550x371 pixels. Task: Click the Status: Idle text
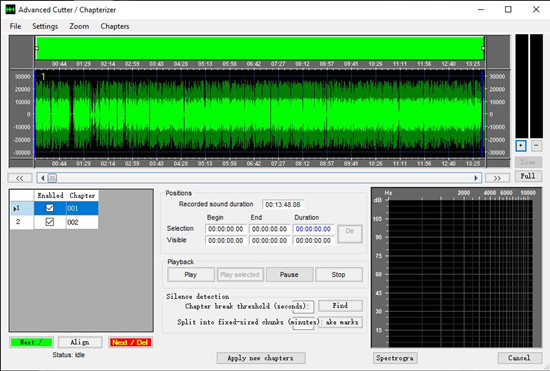coord(69,355)
